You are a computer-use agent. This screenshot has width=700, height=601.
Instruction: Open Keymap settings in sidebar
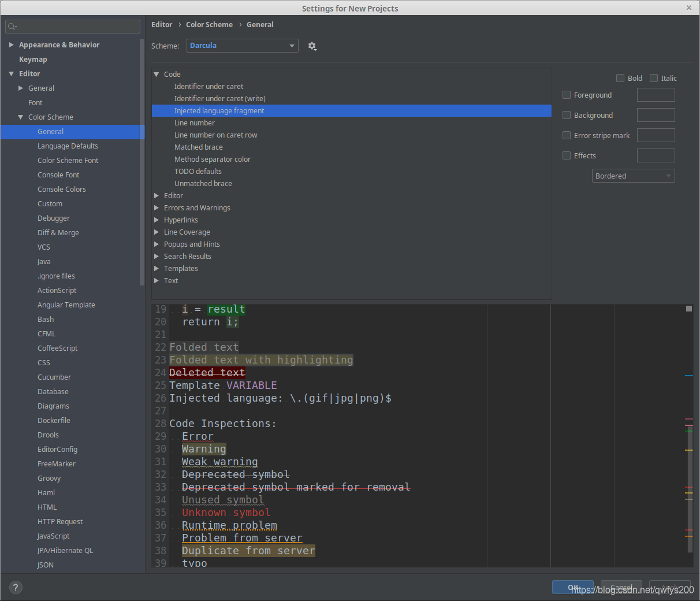(33, 60)
